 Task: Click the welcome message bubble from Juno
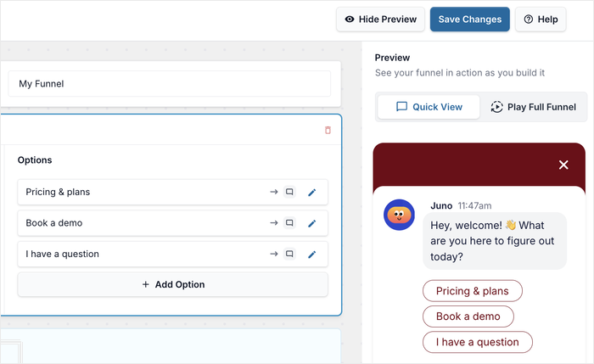(495, 241)
